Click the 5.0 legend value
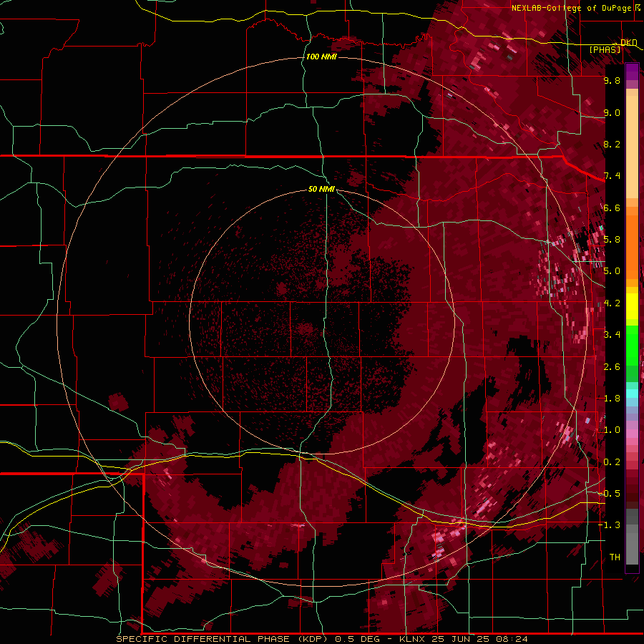 coord(612,271)
